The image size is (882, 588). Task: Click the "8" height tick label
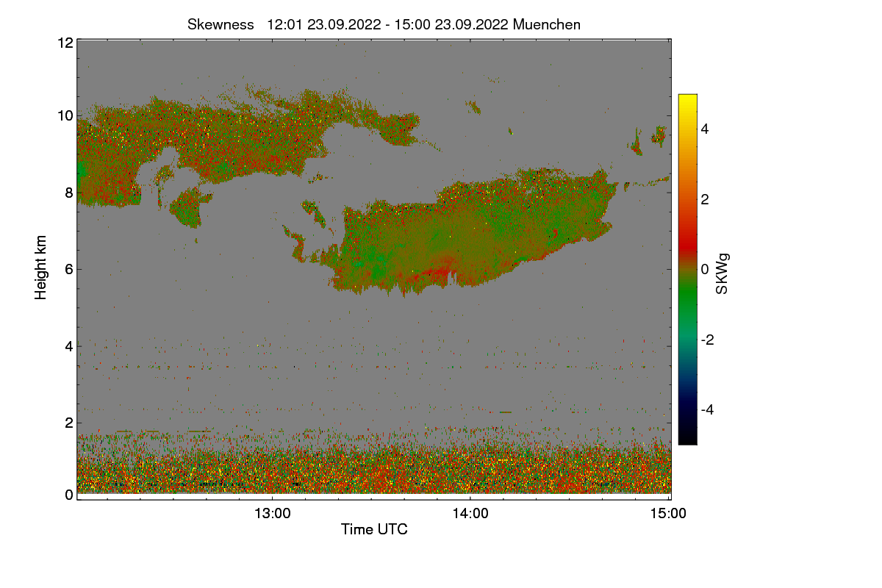pyautogui.click(x=69, y=193)
